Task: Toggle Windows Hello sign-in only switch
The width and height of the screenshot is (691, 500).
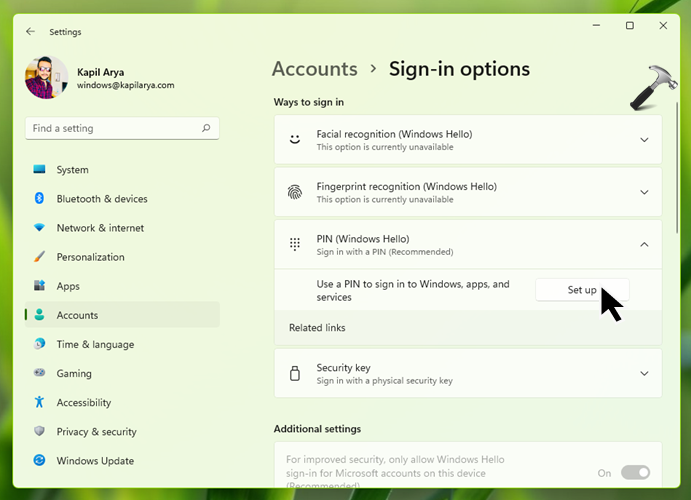Action: 635,472
